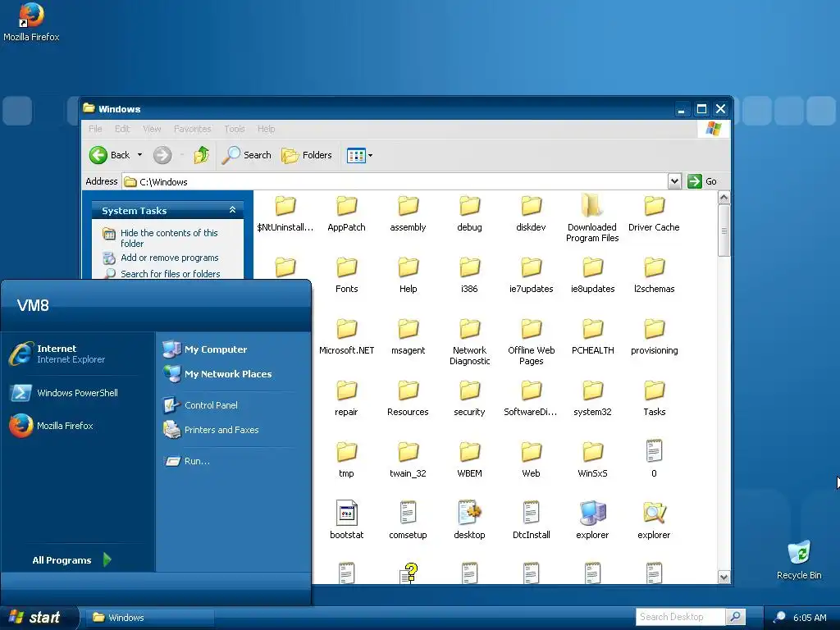Expand All Programs submenu
Image resolution: width=840 pixels, height=630 pixels.
(72, 559)
